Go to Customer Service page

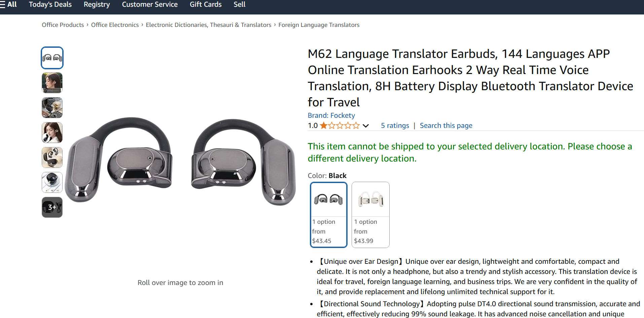tap(150, 4)
